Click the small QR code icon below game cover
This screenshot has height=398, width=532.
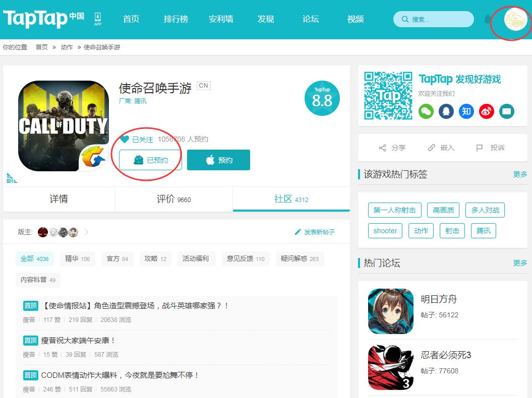pyautogui.click(x=11, y=178)
